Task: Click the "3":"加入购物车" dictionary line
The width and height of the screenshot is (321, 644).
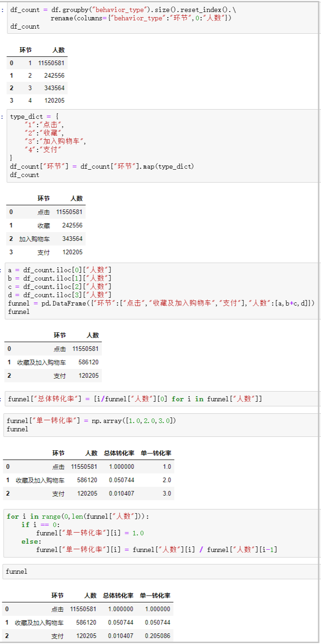Action: pos(55,141)
